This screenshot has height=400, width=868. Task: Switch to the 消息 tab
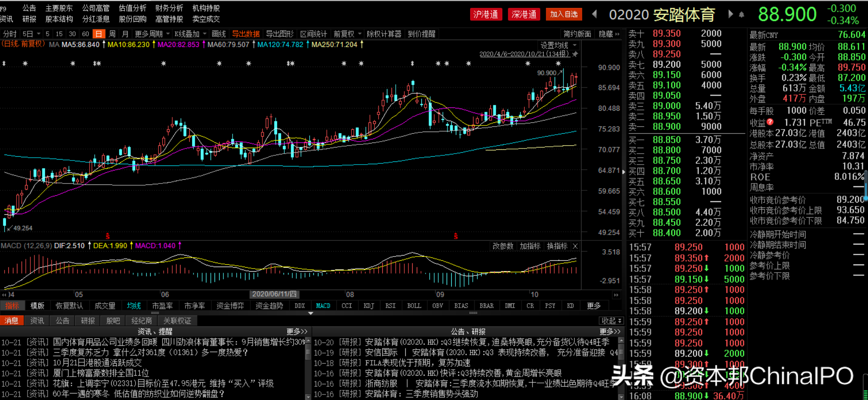(11, 320)
